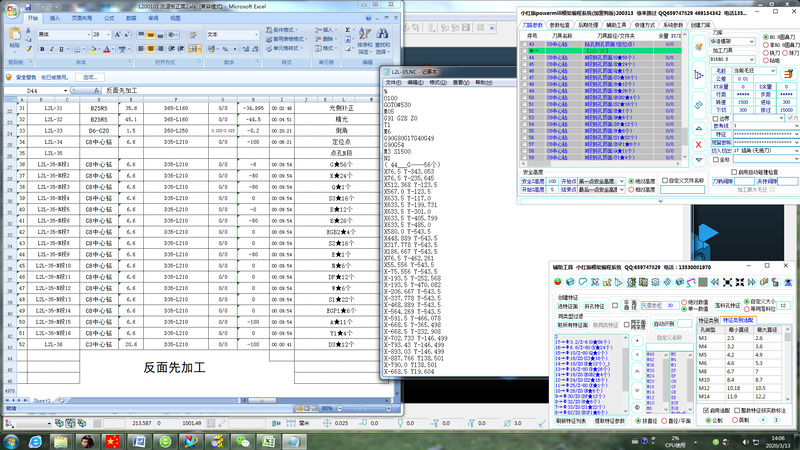Open the 切入切出 dropdown

tap(765, 151)
